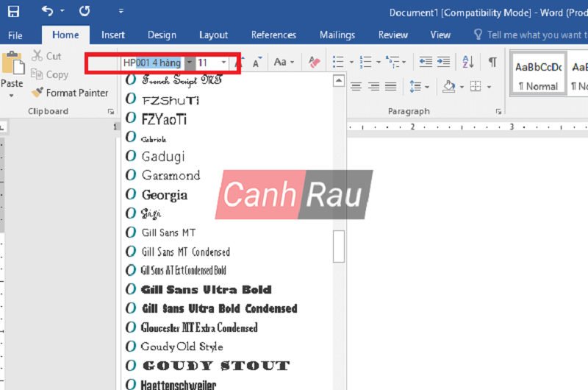The height and width of the screenshot is (390, 588).
Task: Switch to the Home tab
Action: tap(65, 35)
